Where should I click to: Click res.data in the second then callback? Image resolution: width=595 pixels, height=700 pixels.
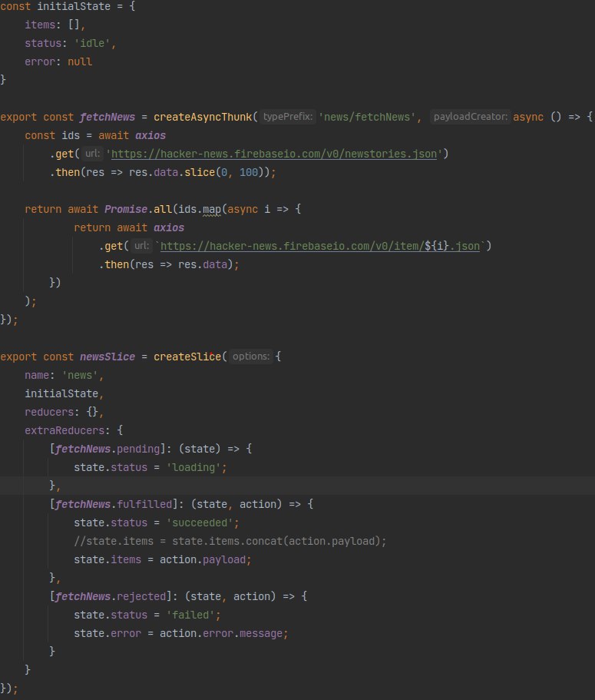[x=203, y=265]
